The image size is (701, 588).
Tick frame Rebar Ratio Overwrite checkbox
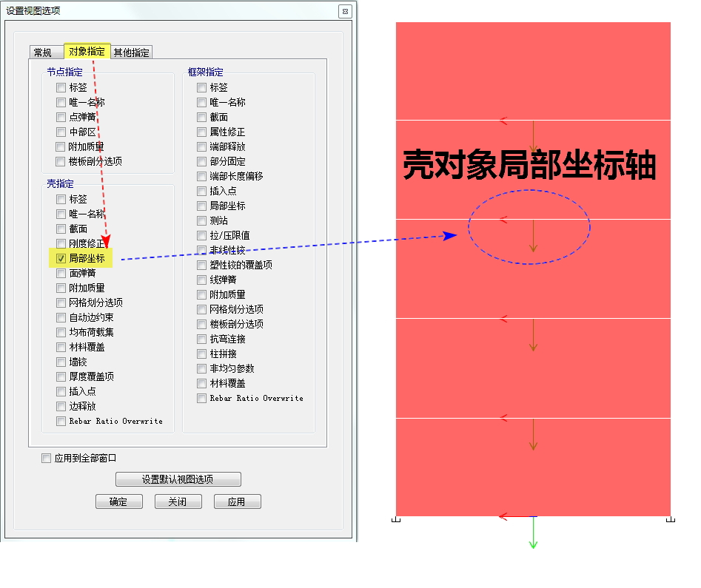(x=202, y=398)
